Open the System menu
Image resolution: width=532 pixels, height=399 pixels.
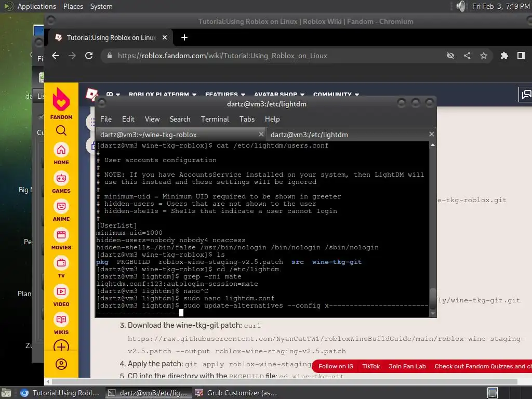(101, 6)
